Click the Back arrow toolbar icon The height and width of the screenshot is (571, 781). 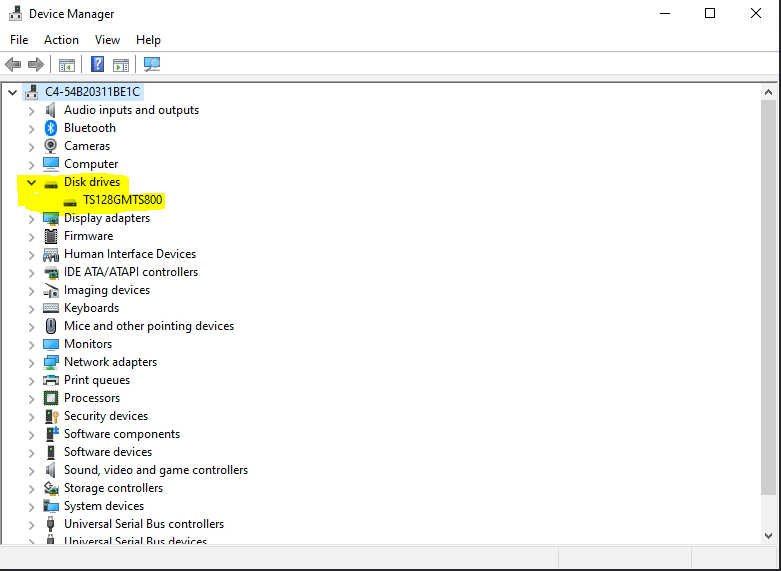pos(13,64)
